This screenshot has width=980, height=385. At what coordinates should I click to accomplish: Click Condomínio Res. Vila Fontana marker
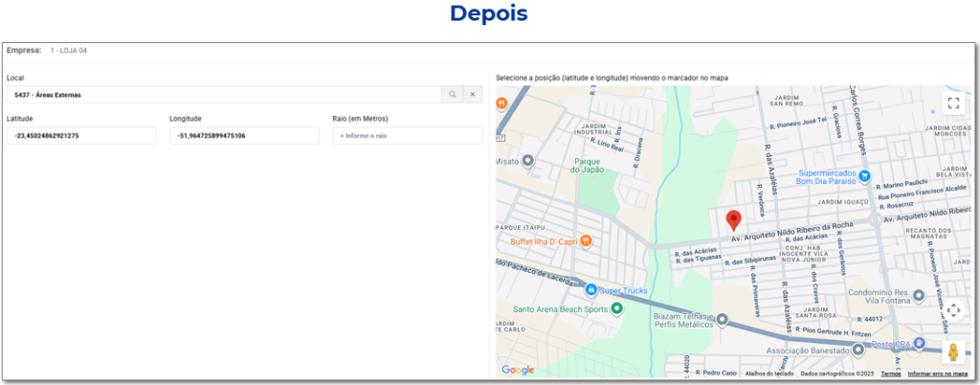919,295
